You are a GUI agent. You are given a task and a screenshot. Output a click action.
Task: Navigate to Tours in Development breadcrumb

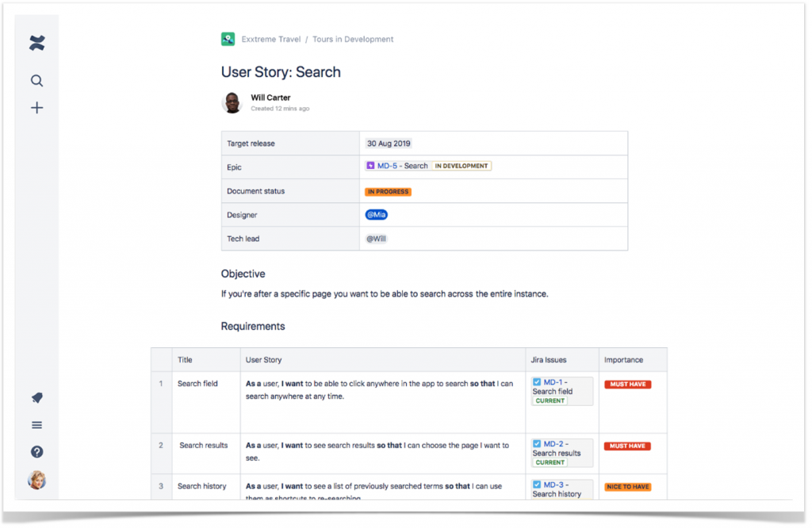352,38
